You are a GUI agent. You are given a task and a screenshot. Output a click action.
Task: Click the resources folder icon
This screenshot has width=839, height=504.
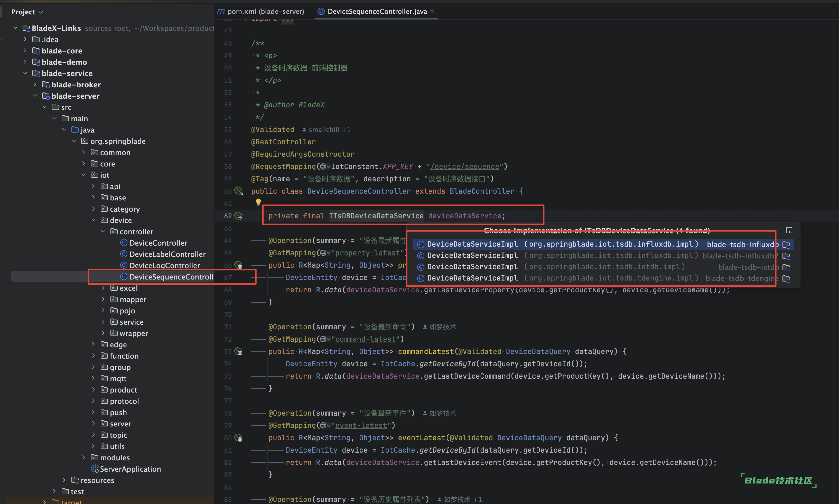tap(75, 480)
